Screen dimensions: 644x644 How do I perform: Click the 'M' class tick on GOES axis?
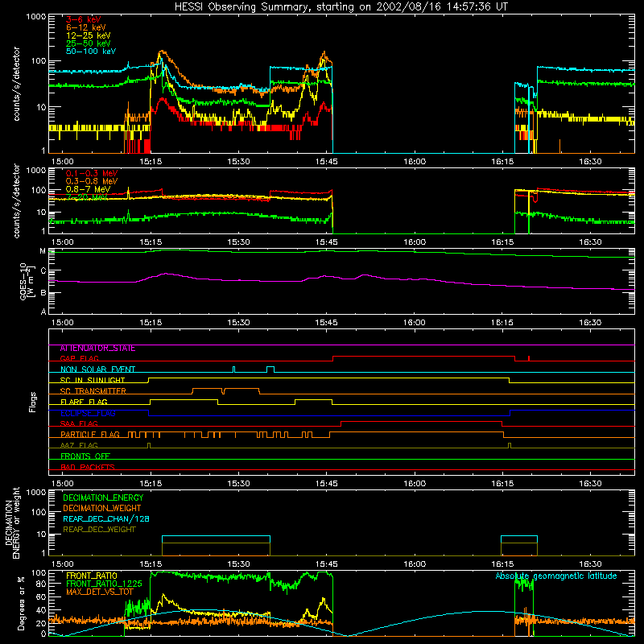(43, 251)
